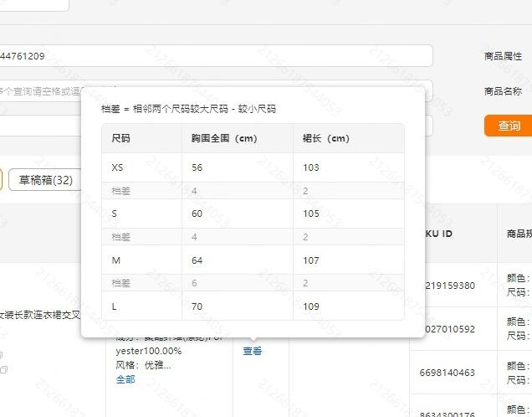Click the S size skirt length 105
Viewport: 532px width, 417px height.
tap(311, 214)
